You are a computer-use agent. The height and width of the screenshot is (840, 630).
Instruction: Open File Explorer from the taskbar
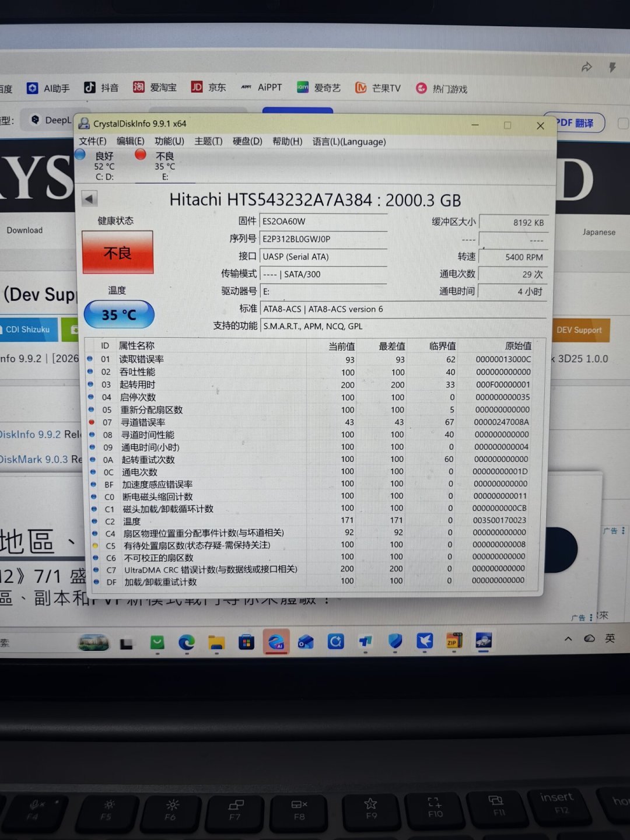tap(216, 643)
